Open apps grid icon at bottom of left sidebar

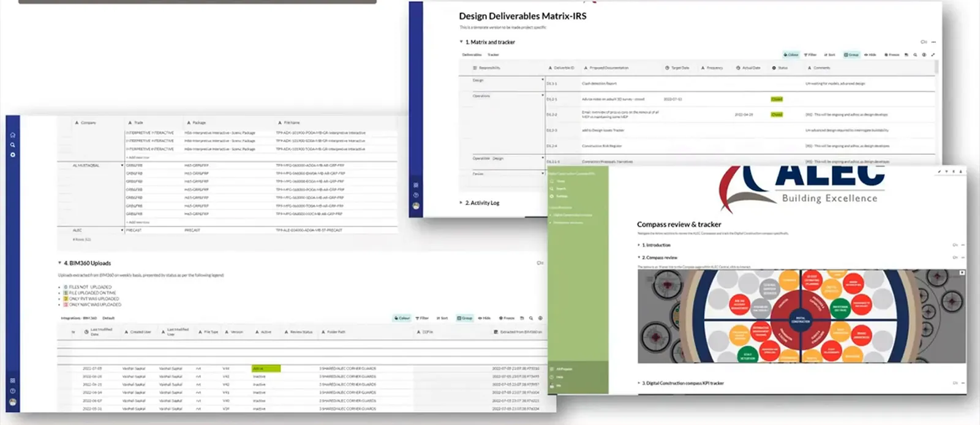click(x=12, y=380)
